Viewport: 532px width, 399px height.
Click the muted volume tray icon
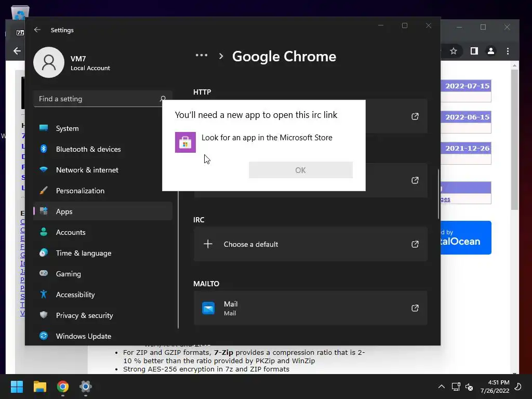click(469, 387)
